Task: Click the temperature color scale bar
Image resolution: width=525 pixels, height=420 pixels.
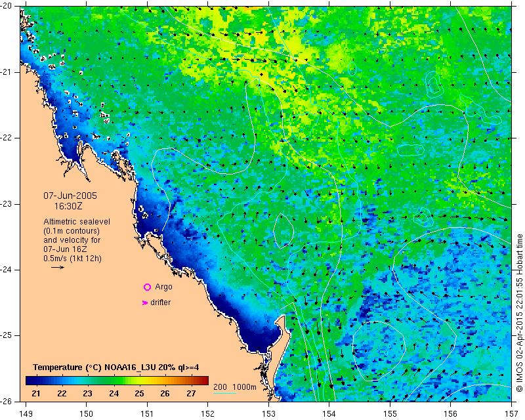Action: point(117,381)
